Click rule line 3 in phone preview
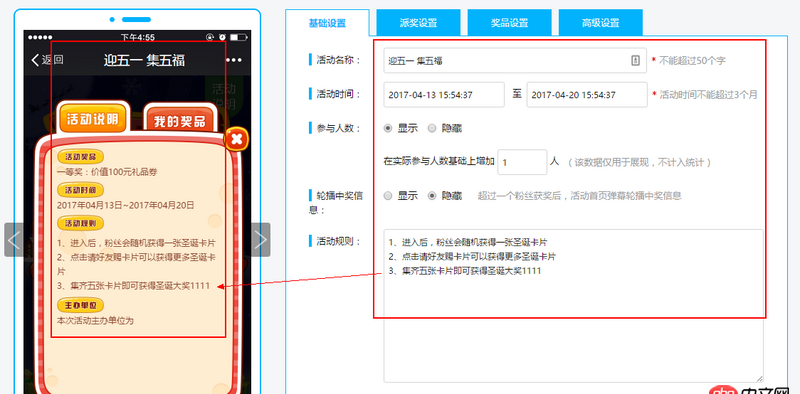800x394 pixels. [x=133, y=286]
